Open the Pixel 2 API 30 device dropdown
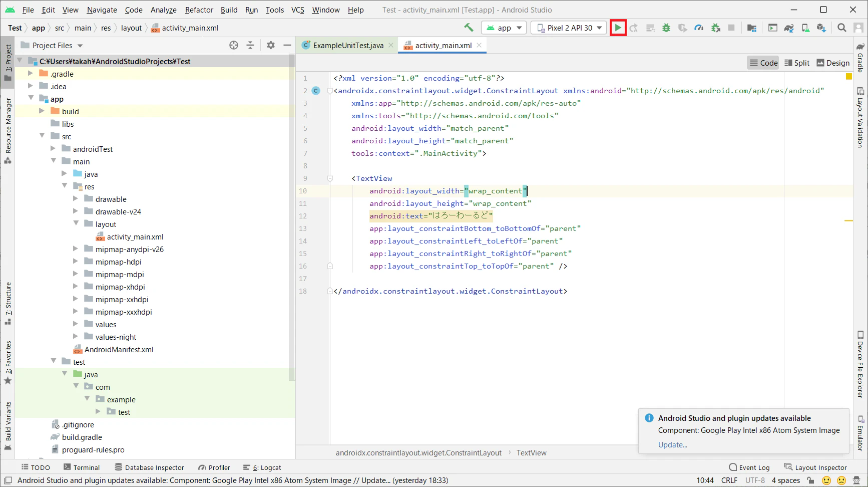This screenshot has height=487, width=868. [x=569, y=28]
